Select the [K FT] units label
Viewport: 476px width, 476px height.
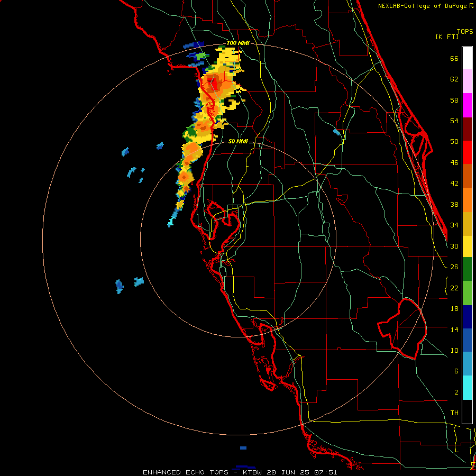(447, 36)
